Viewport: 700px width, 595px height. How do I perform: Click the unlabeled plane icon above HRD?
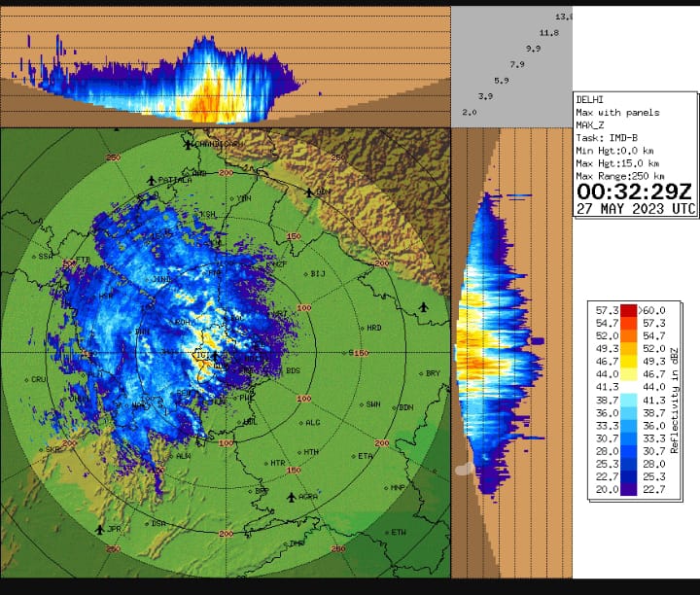(423, 307)
